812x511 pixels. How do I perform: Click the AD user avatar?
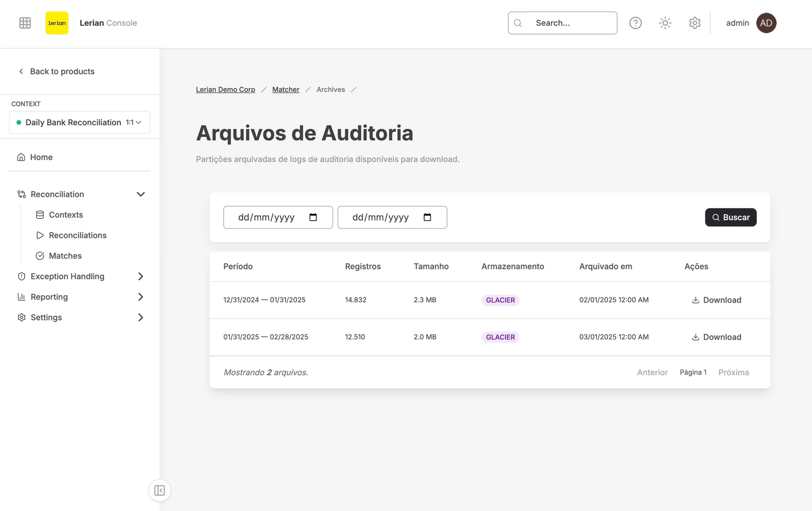tap(766, 23)
